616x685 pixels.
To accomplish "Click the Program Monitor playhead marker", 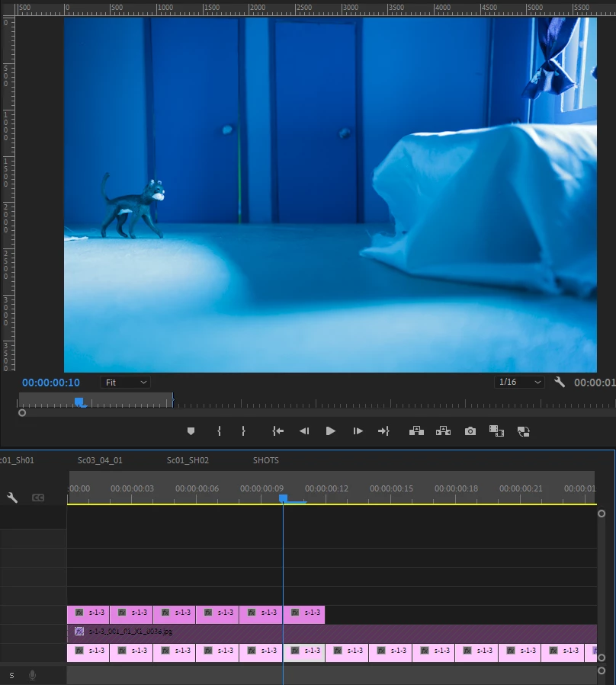I will 79,402.
